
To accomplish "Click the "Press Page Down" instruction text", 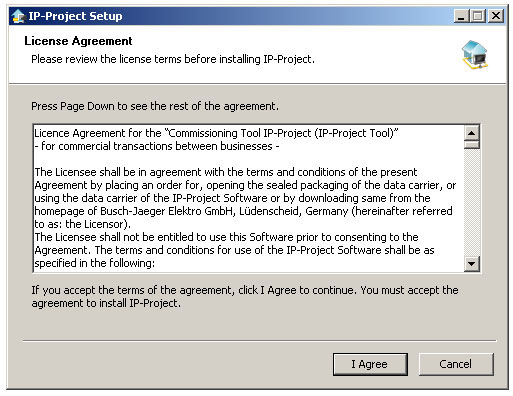I will (155, 106).
